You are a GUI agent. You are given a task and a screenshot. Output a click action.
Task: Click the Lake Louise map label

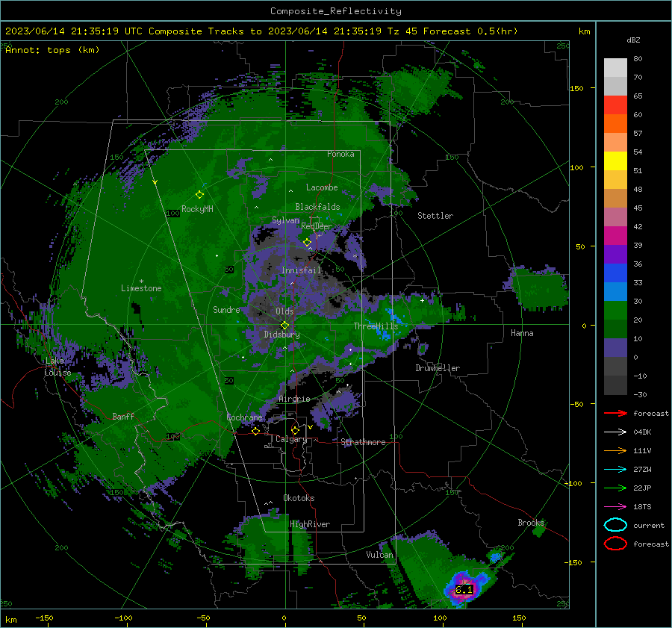pos(57,367)
